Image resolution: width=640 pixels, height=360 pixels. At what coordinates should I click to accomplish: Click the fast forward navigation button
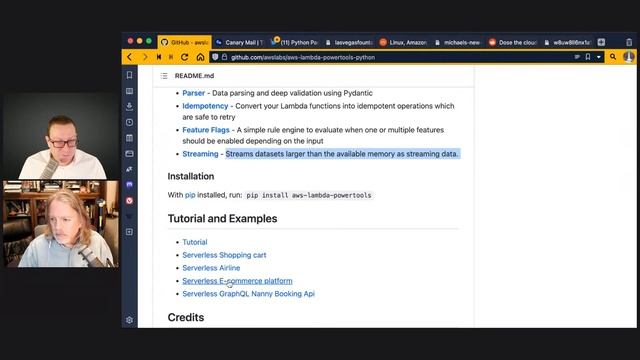coord(171,57)
